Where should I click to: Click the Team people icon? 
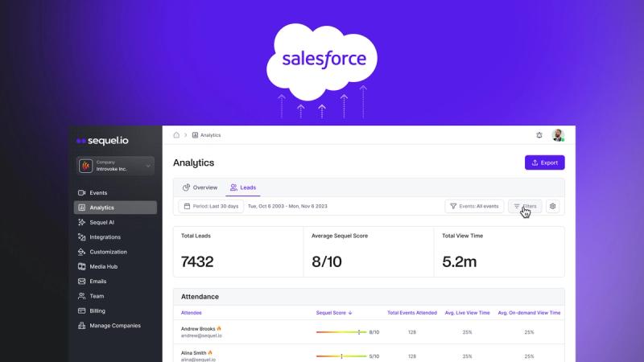82,296
